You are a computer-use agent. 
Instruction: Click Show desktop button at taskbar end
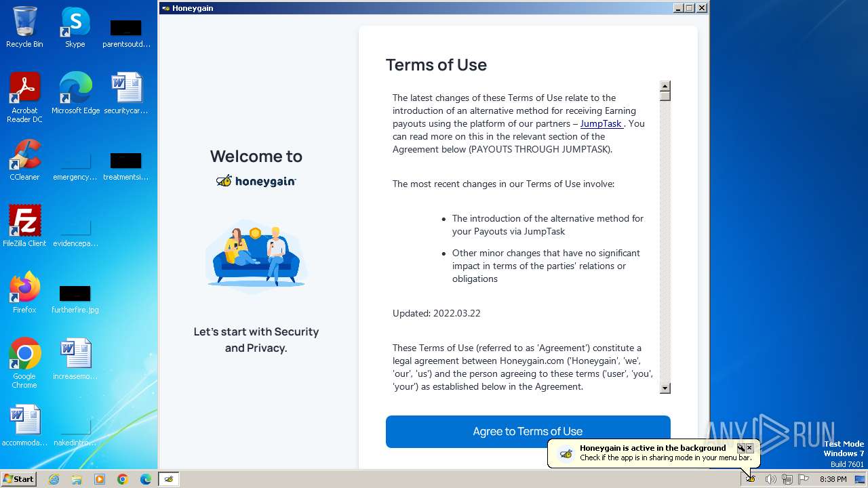tap(860, 479)
